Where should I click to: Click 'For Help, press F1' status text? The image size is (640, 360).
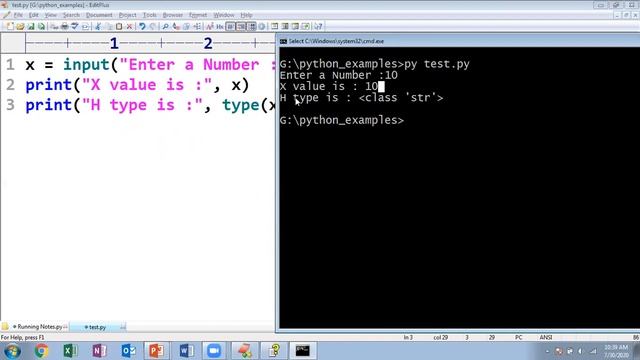tap(22, 338)
